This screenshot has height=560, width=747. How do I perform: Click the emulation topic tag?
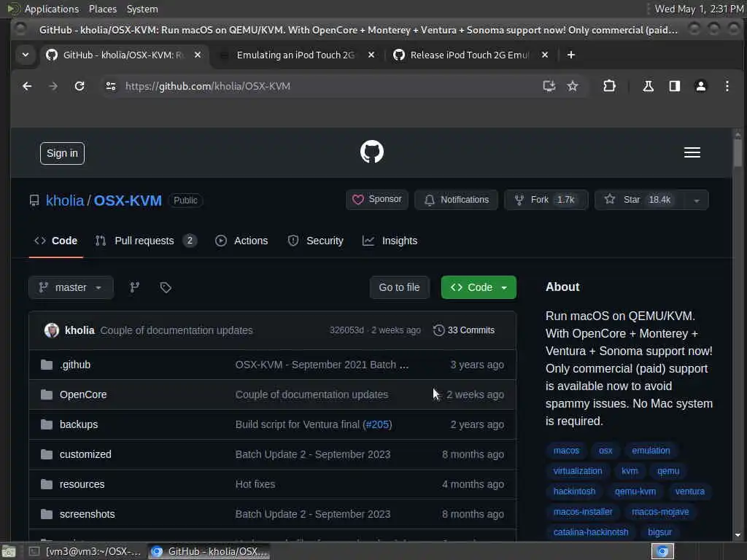pos(651,451)
